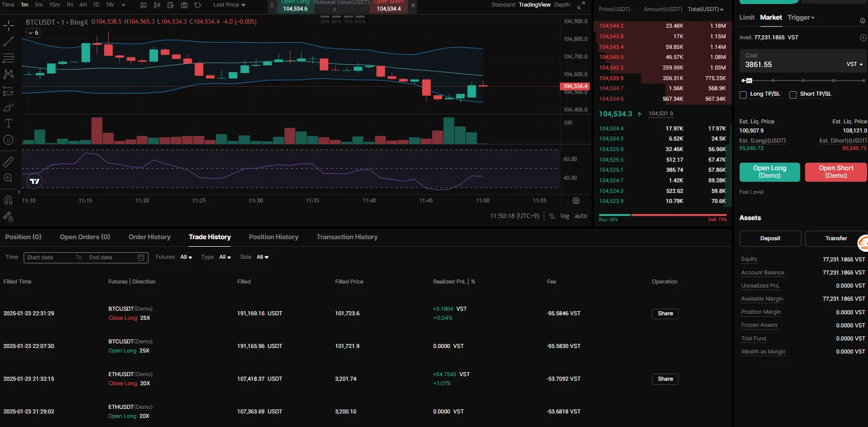The height and width of the screenshot is (427, 868).
Task: Select the Limit order tab
Action: click(747, 18)
